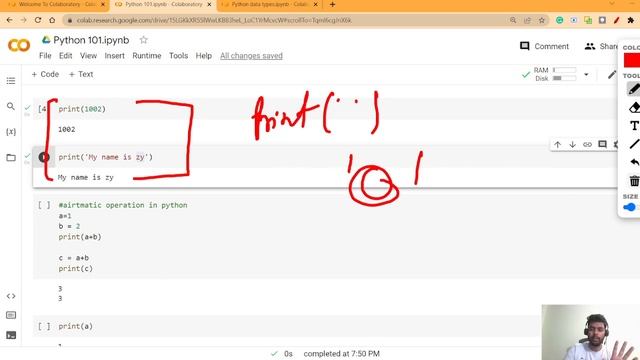640x360 pixels.
Task: Click the Colab CO logo
Action: click(19, 45)
